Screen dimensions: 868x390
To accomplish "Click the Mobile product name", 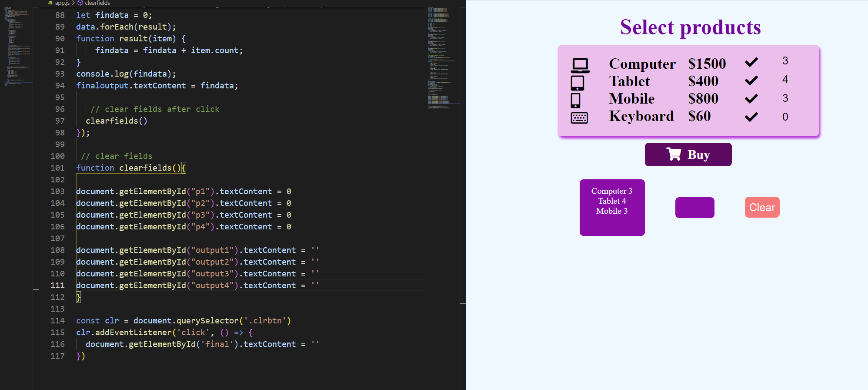I will click(x=632, y=99).
